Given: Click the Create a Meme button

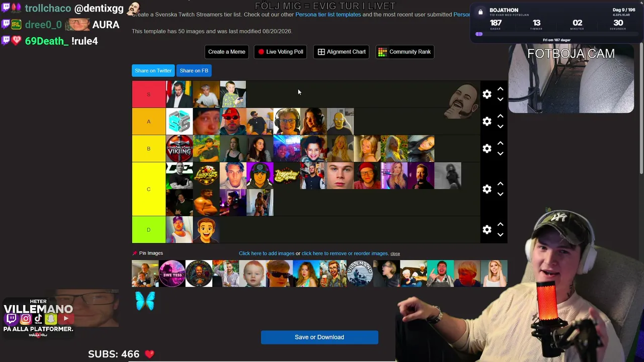Looking at the screenshot, I should coord(227,52).
